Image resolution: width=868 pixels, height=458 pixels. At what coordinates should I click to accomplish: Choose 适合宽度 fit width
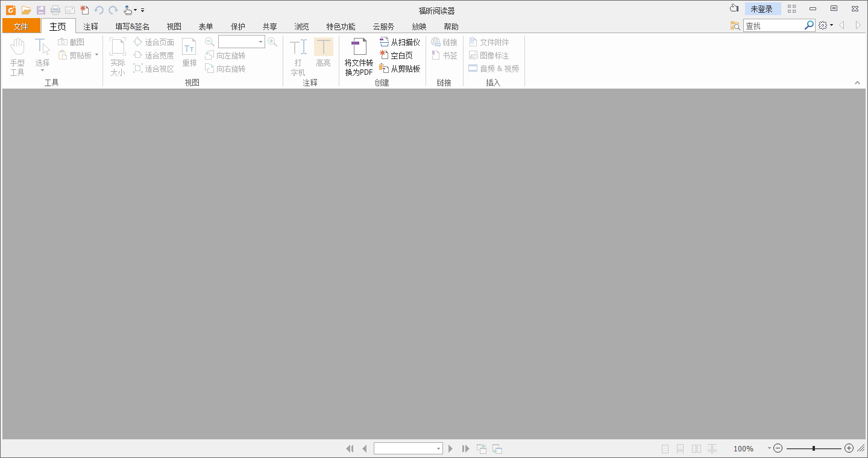coord(154,55)
